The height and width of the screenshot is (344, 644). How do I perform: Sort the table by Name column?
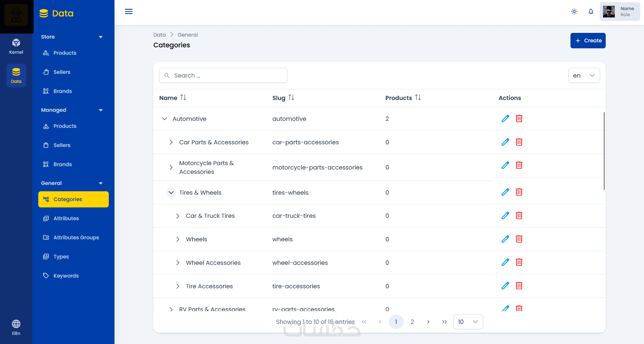(x=183, y=98)
